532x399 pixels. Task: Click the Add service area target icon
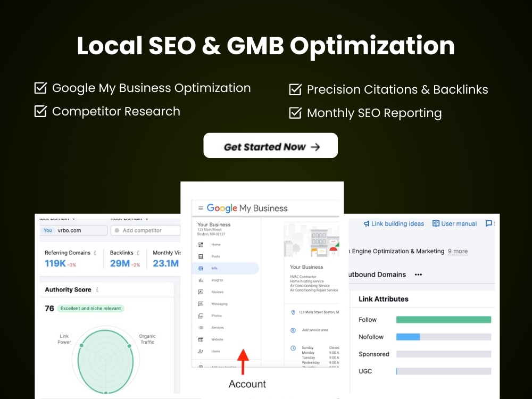pos(293,330)
